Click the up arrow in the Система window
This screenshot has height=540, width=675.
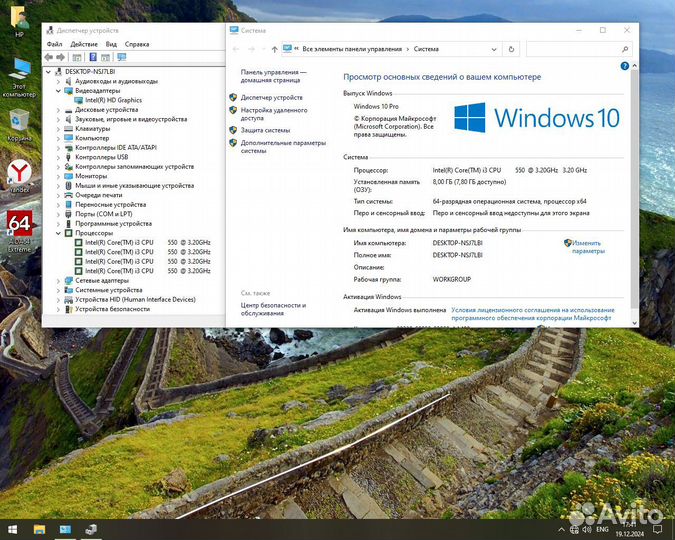click(274, 50)
